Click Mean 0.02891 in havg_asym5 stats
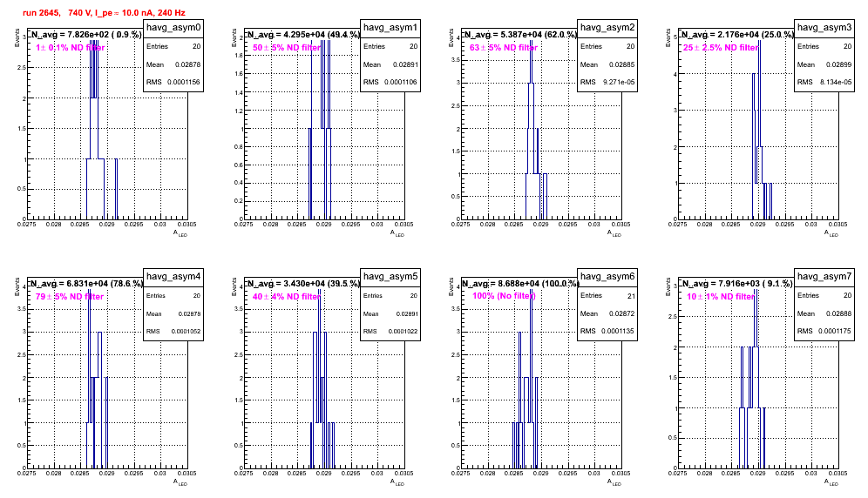Screen dimensions: 868x498 [390, 313]
